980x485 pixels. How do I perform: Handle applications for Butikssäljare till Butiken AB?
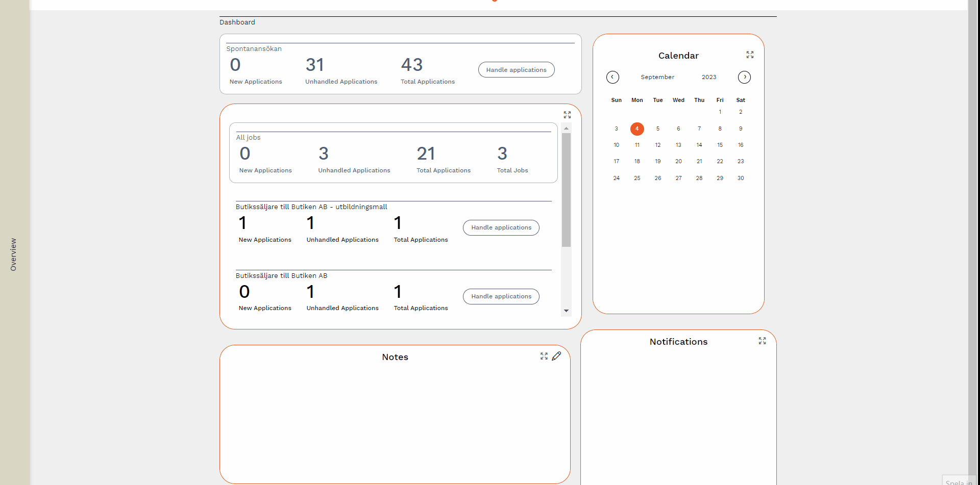[x=501, y=296]
